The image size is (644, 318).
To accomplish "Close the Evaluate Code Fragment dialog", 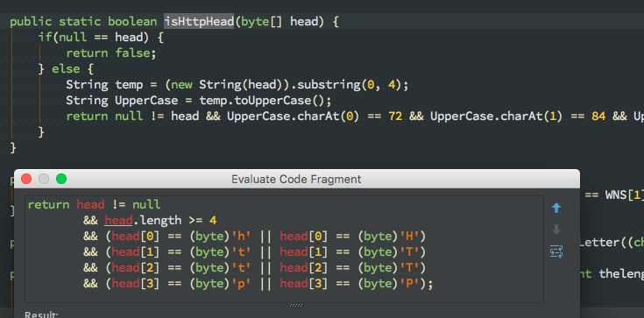I will pyautogui.click(x=26, y=179).
